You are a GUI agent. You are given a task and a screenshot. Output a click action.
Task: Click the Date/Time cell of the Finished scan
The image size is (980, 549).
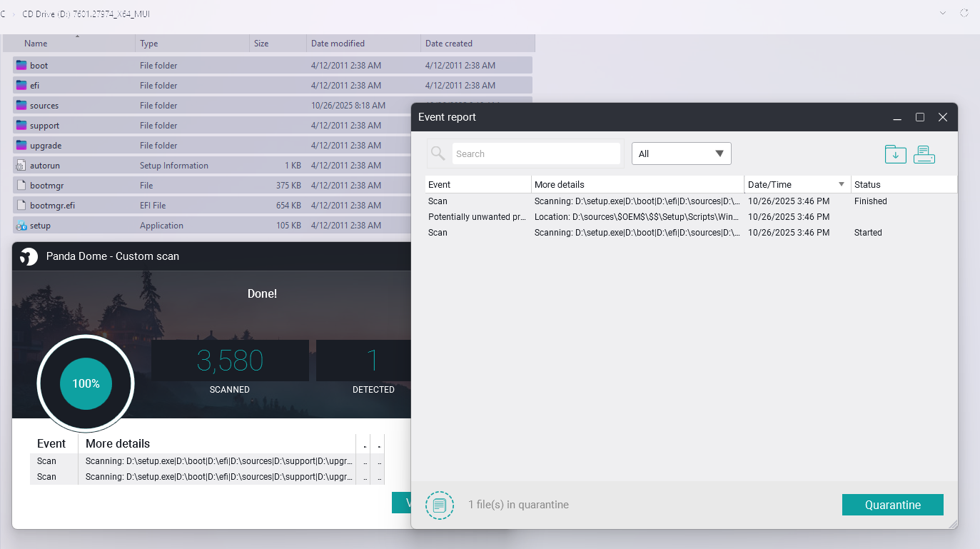click(789, 201)
